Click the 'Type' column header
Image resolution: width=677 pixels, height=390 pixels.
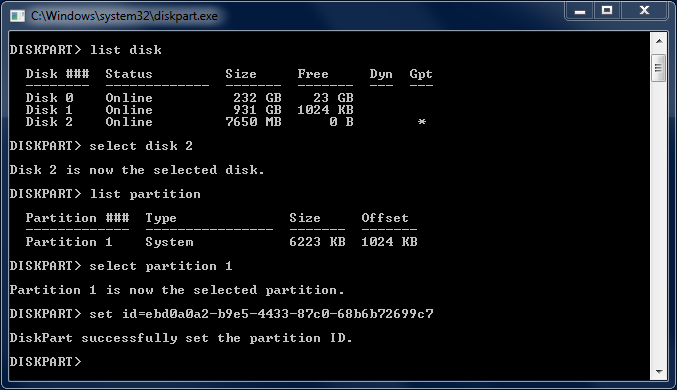click(161, 218)
